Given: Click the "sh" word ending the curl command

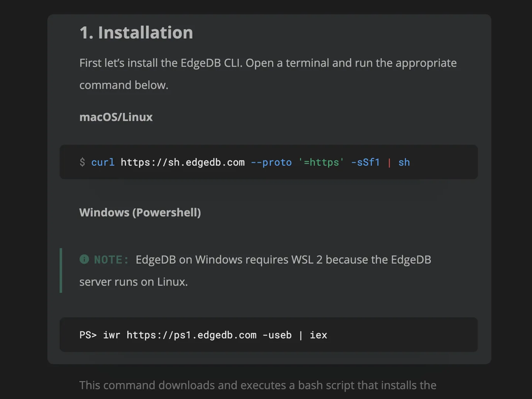Looking at the screenshot, I should pos(404,162).
